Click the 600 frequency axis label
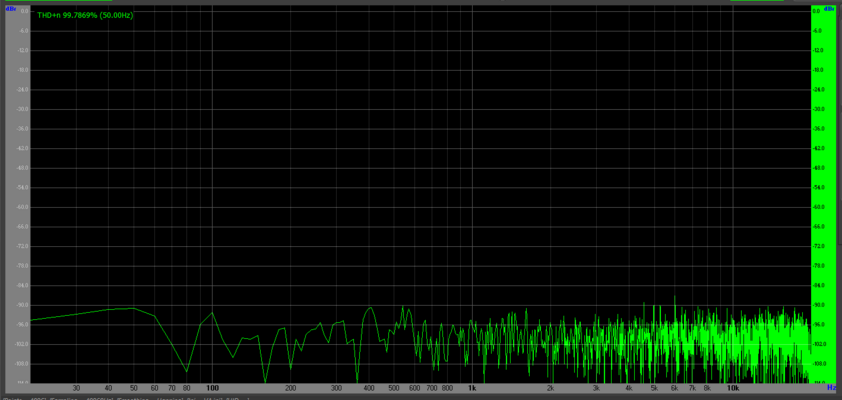 coord(415,388)
